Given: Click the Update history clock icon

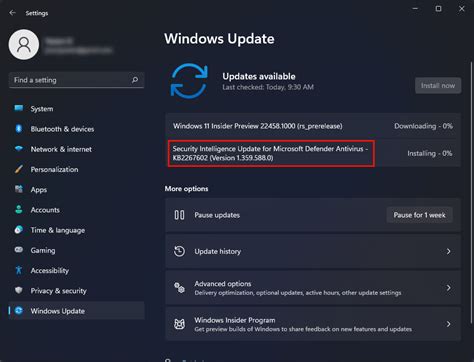Looking at the screenshot, I should pos(179,251).
